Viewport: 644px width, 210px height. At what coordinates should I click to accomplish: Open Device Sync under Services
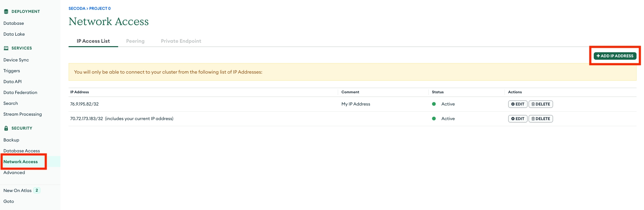coord(16,60)
